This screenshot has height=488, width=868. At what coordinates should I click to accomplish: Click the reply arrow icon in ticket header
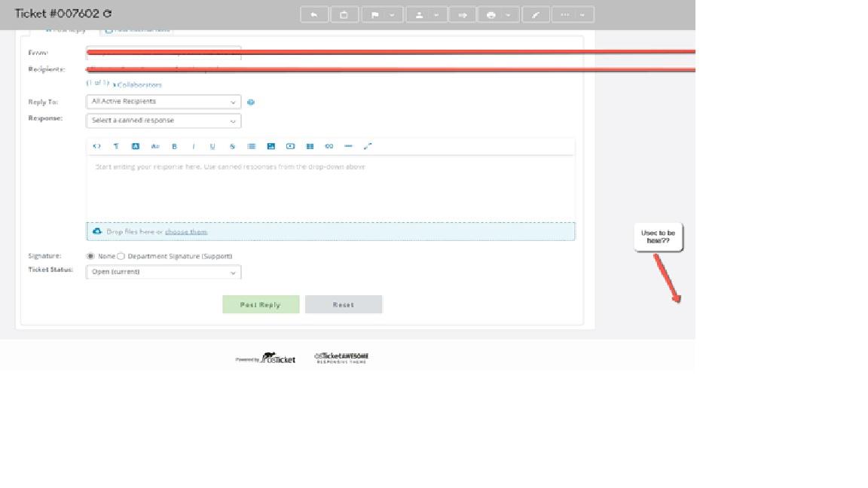(314, 14)
